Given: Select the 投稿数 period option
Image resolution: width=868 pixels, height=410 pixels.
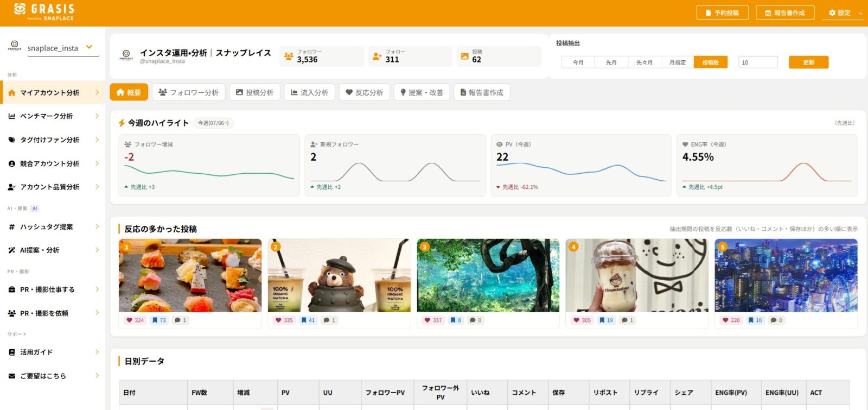Looking at the screenshot, I should coord(711,62).
